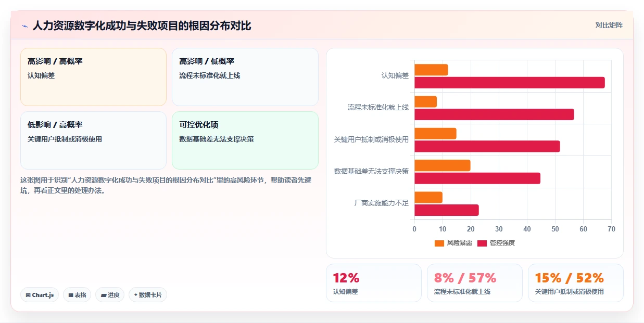Open the 对比矩阵 label at top right
This screenshot has width=644, height=323.
click(609, 25)
